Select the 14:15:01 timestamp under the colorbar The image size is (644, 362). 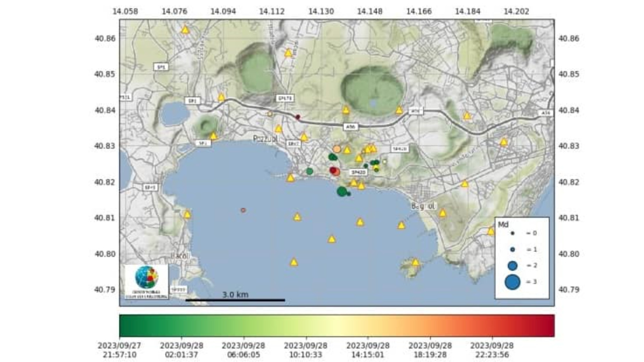click(x=368, y=350)
